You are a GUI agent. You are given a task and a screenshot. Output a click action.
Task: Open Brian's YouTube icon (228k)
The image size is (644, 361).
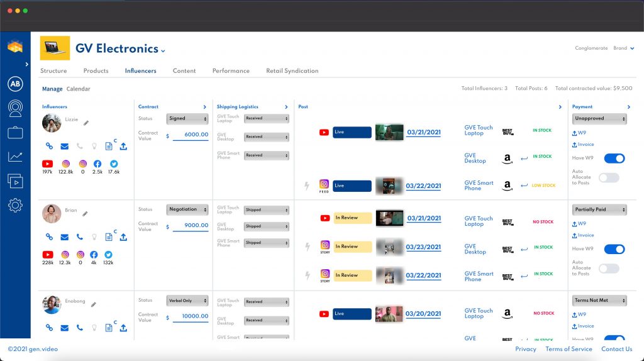[48, 254]
